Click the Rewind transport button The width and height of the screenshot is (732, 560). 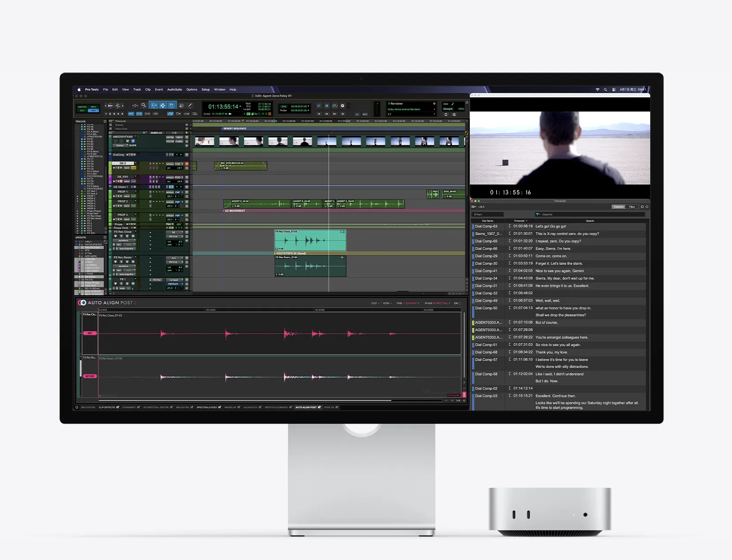click(327, 114)
